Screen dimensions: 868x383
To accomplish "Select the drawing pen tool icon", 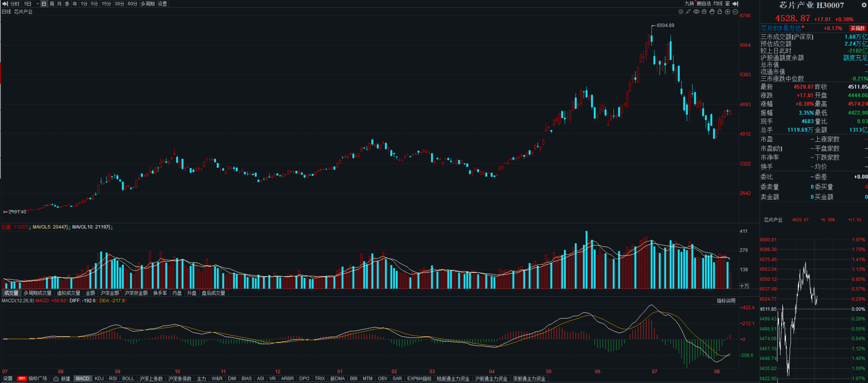I will tap(689, 12).
